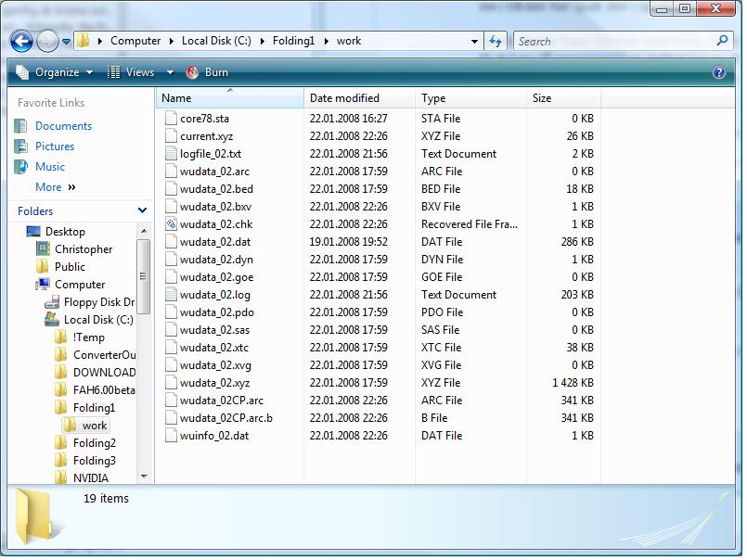Select Public folder in the tree

click(70, 267)
